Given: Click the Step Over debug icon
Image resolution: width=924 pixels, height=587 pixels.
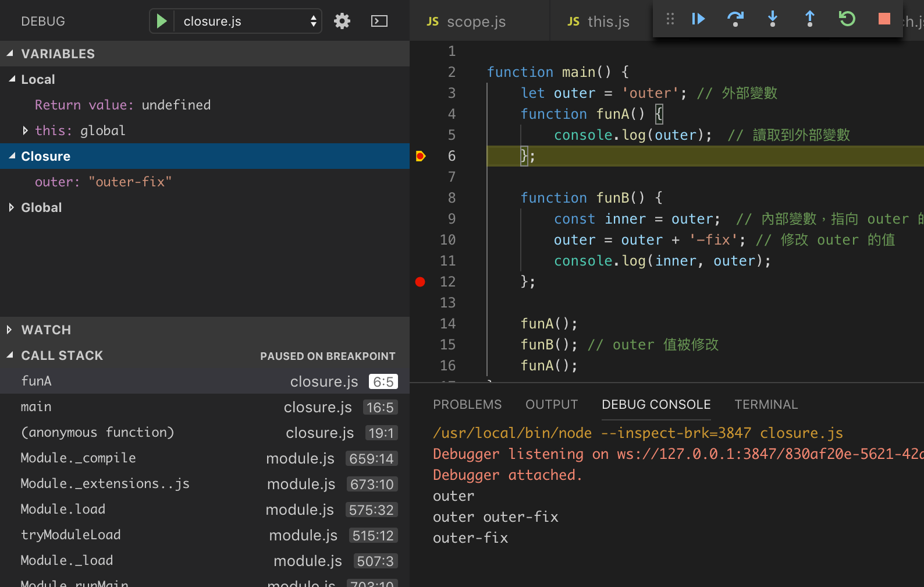Looking at the screenshot, I should pyautogui.click(x=735, y=19).
